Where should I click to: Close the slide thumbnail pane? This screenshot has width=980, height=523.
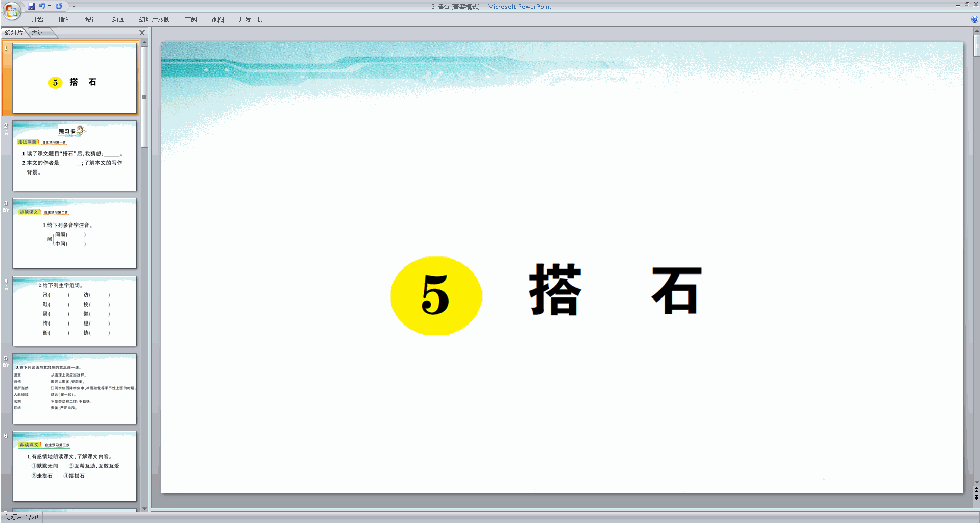(142, 33)
